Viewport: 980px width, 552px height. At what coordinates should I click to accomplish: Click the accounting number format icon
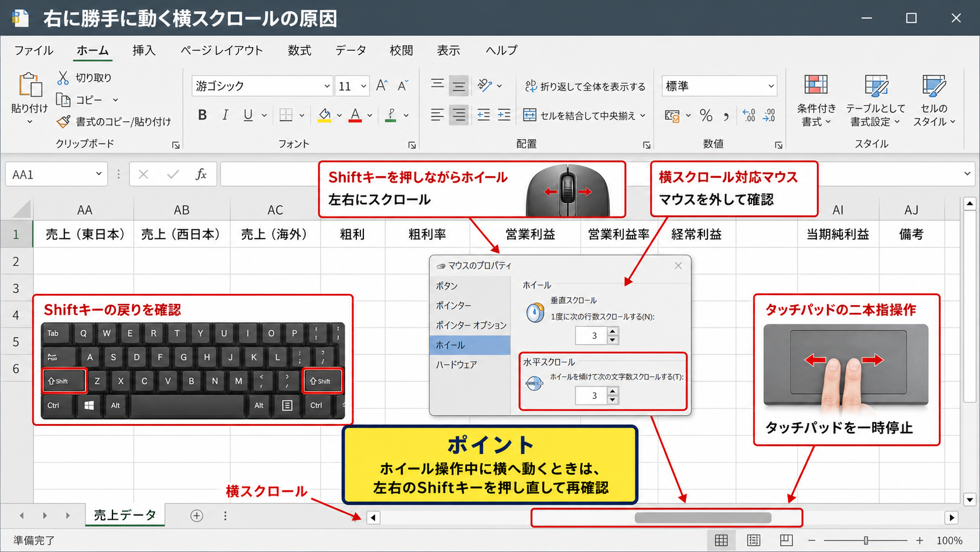(672, 116)
